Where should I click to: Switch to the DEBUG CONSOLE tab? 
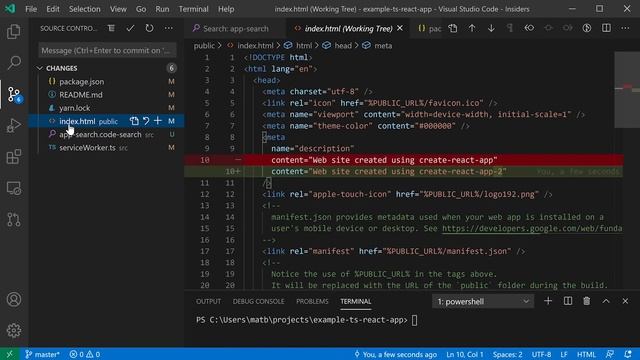(258, 301)
